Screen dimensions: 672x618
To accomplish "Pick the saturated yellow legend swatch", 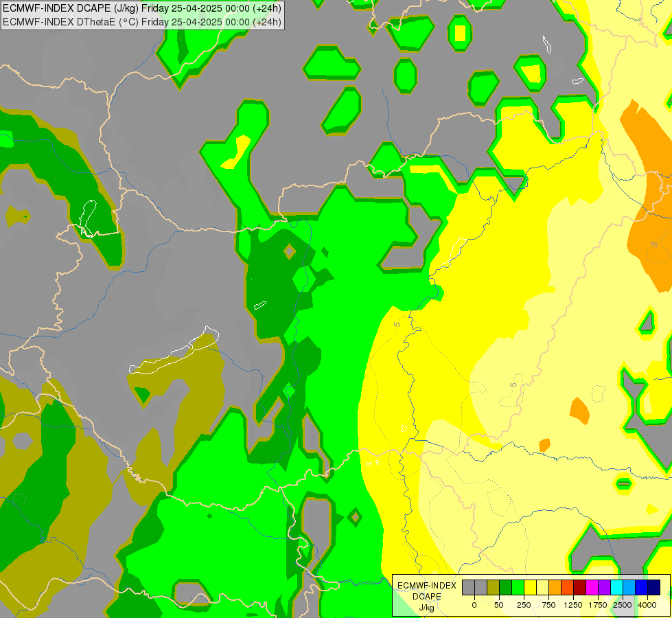I will pos(530,587).
